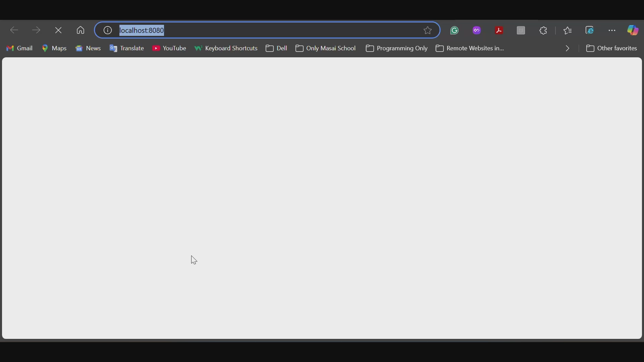The height and width of the screenshot is (362, 644).
Task: Click the Home button icon
Action: [x=80, y=31]
